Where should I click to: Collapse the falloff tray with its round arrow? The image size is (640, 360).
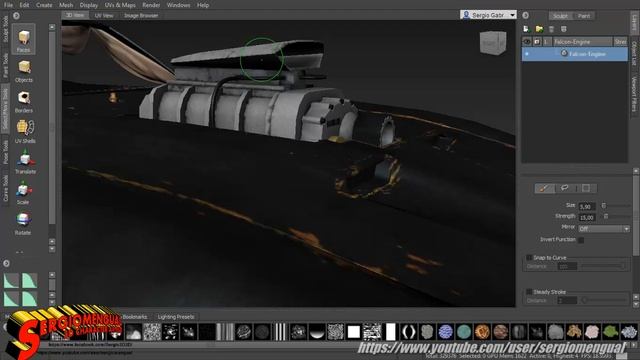pyautogui.click(x=6, y=263)
